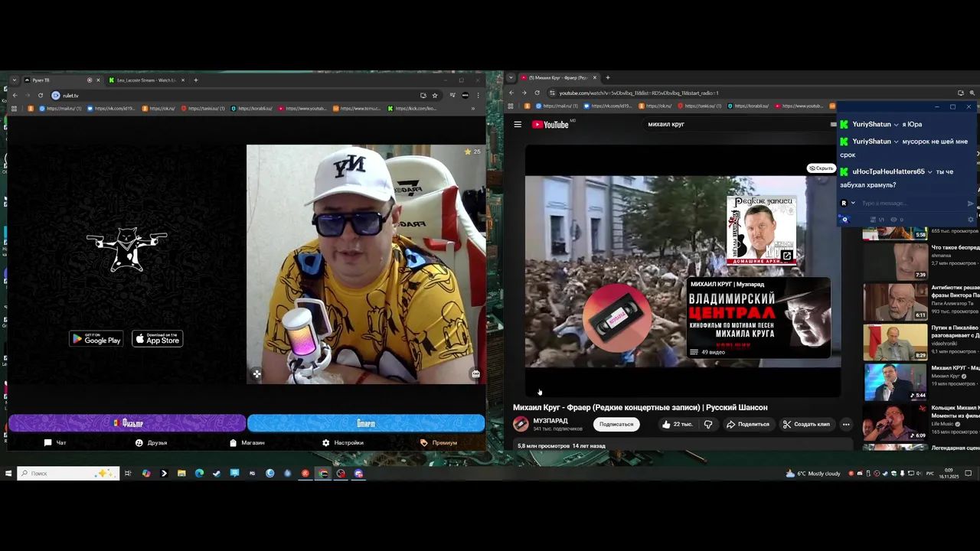Open the Чат tab in rulet.tv
Image resolution: width=980 pixels, height=551 pixels.
point(55,442)
